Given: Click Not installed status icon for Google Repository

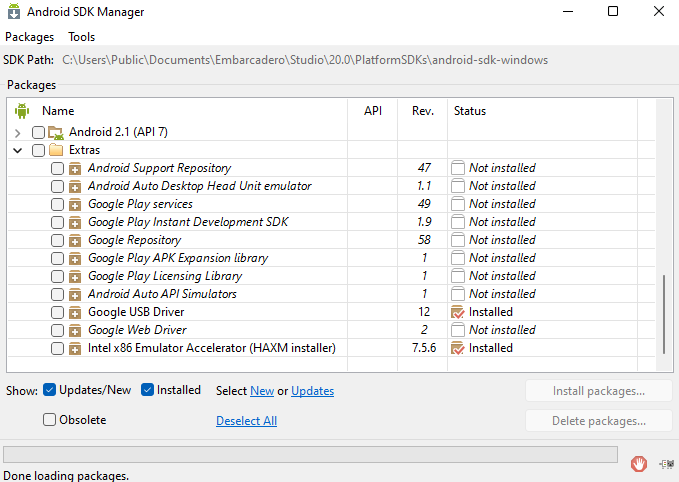Looking at the screenshot, I should pos(458,239).
